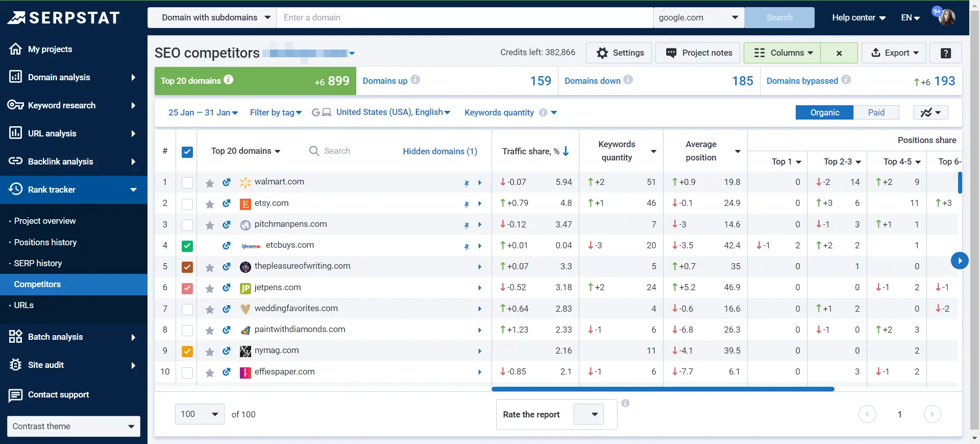The height and width of the screenshot is (444, 980).
Task: Open My projects in sidebar
Action: pyautogui.click(x=50, y=49)
